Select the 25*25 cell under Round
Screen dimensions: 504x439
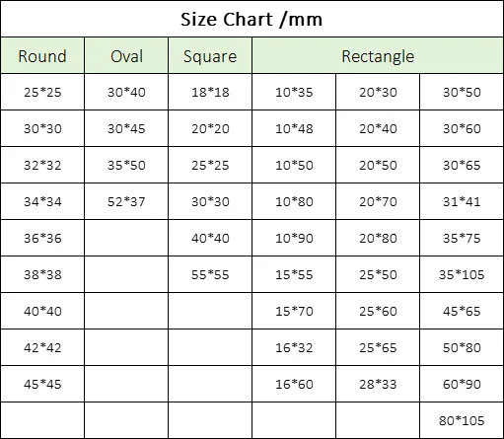42,92
